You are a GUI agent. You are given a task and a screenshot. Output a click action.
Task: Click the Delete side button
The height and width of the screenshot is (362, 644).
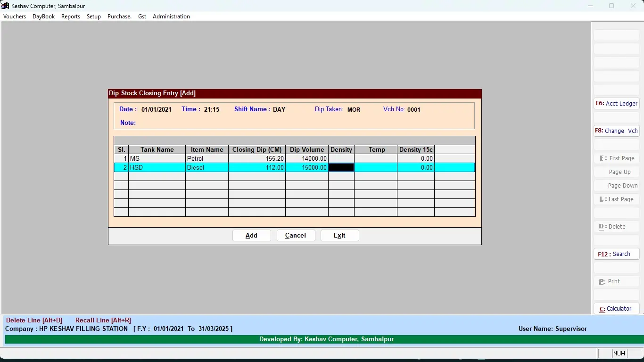pos(617,226)
